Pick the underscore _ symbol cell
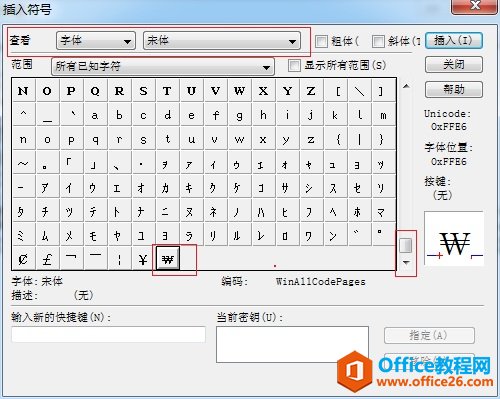 (48, 115)
